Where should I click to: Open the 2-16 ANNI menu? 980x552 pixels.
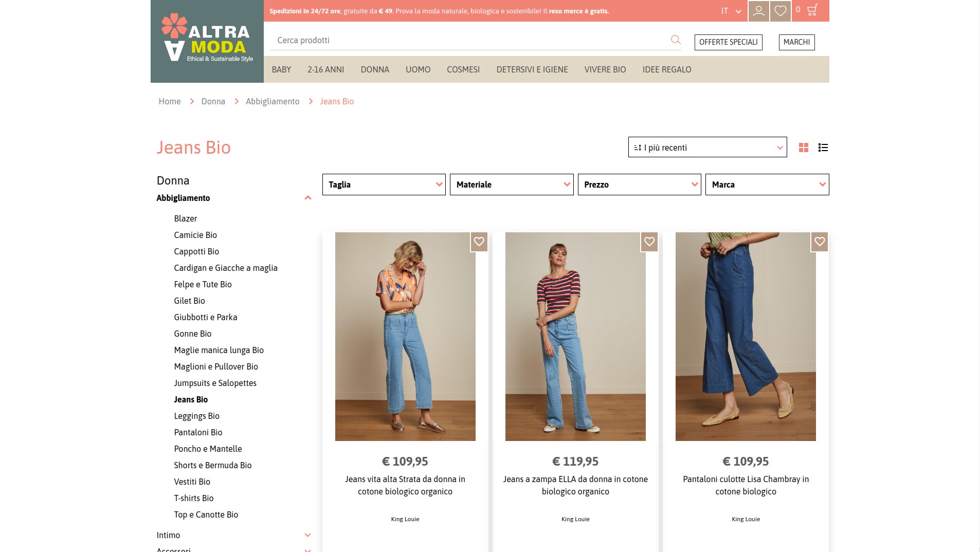326,69
